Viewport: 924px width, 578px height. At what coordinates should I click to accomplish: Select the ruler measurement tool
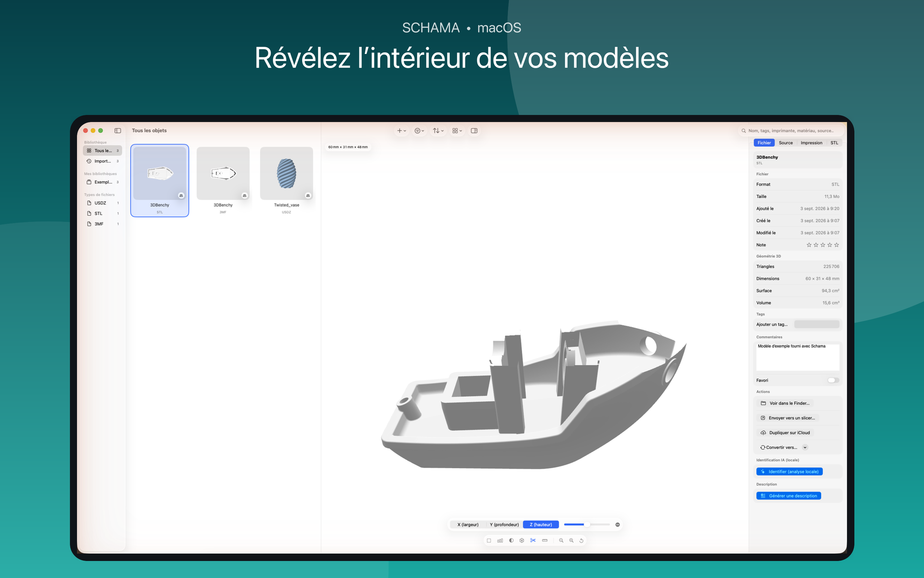click(x=545, y=540)
